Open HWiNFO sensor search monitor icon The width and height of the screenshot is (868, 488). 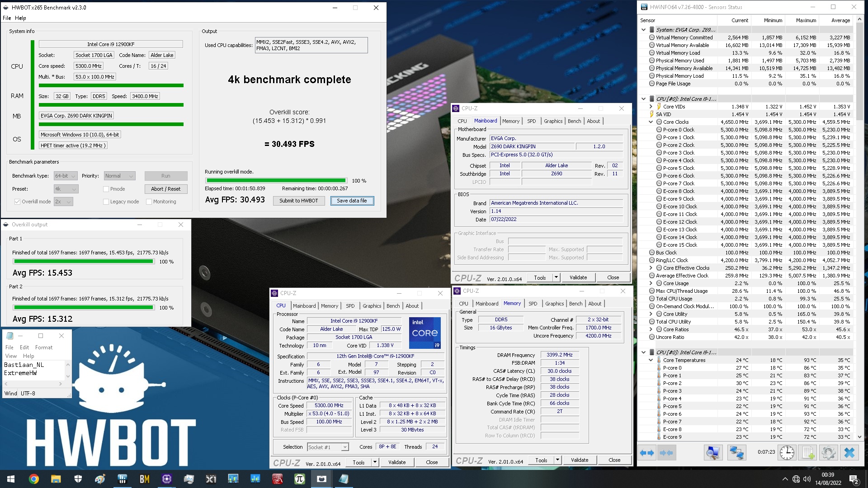(713, 453)
